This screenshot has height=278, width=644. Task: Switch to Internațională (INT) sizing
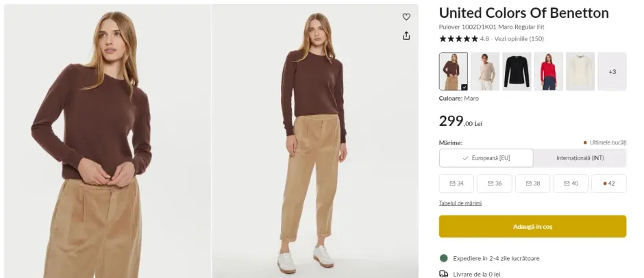580,158
